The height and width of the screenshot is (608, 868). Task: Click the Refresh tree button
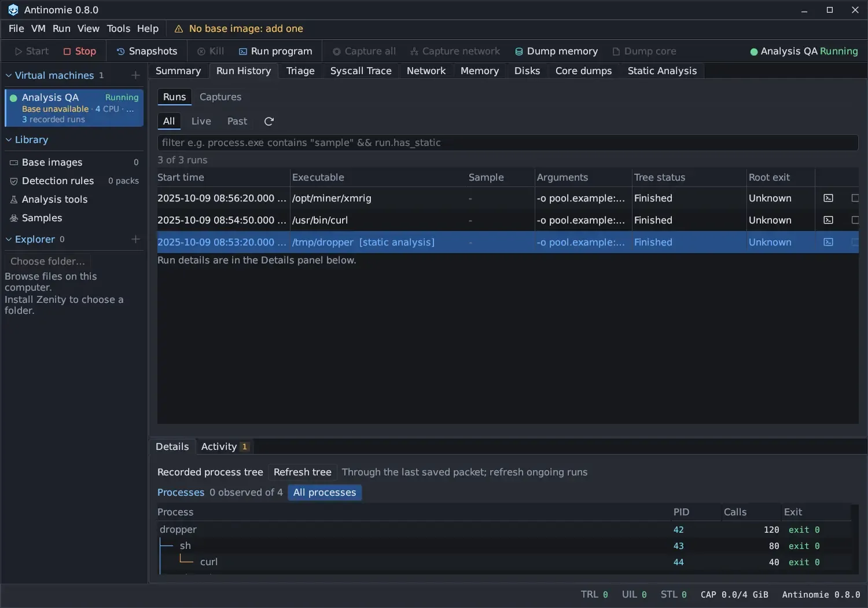point(303,472)
